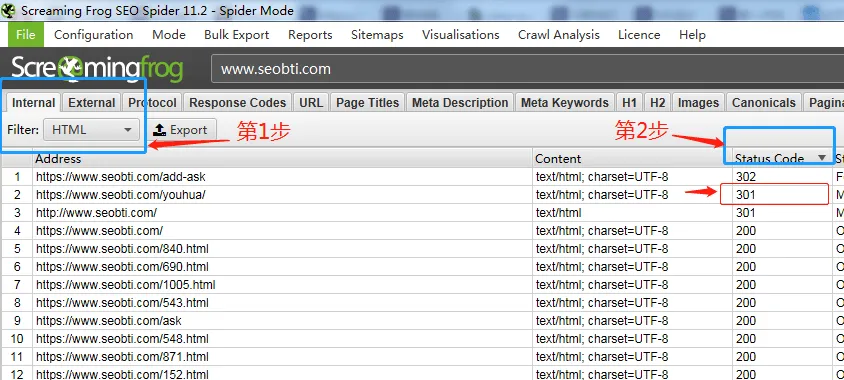The image size is (844, 380).
Task: Switch to the External tab
Action: tap(92, 102)
